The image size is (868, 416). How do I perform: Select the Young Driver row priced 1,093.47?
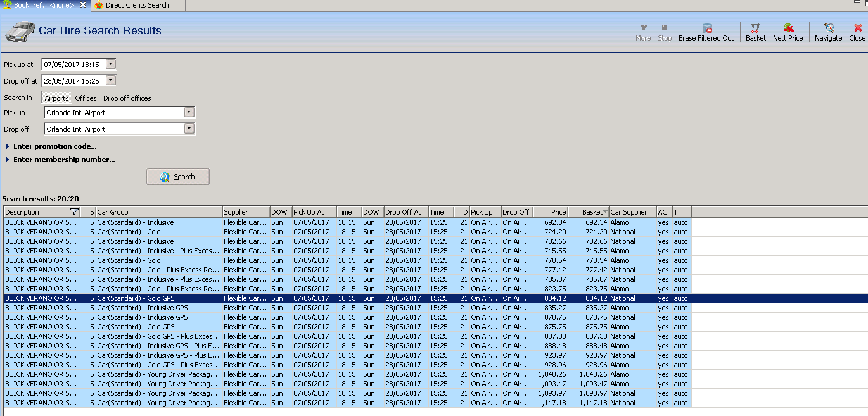[347, 384]
